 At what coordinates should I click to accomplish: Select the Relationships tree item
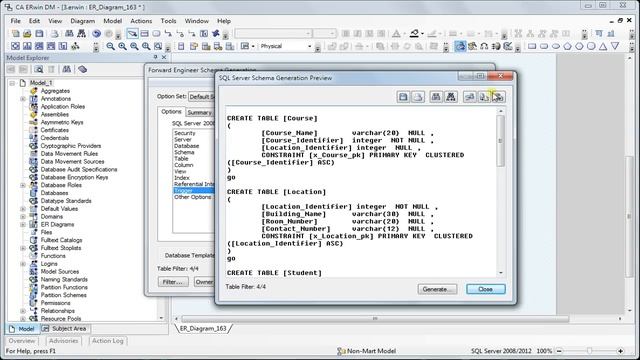[x=58, y=311]
